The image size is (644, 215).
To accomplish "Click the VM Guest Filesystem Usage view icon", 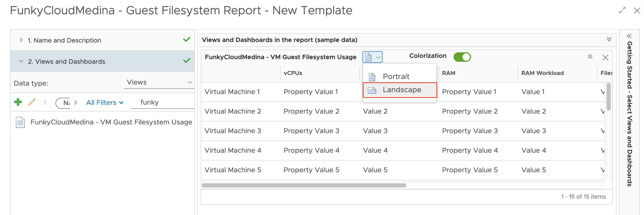I will [x=20, y=122].
